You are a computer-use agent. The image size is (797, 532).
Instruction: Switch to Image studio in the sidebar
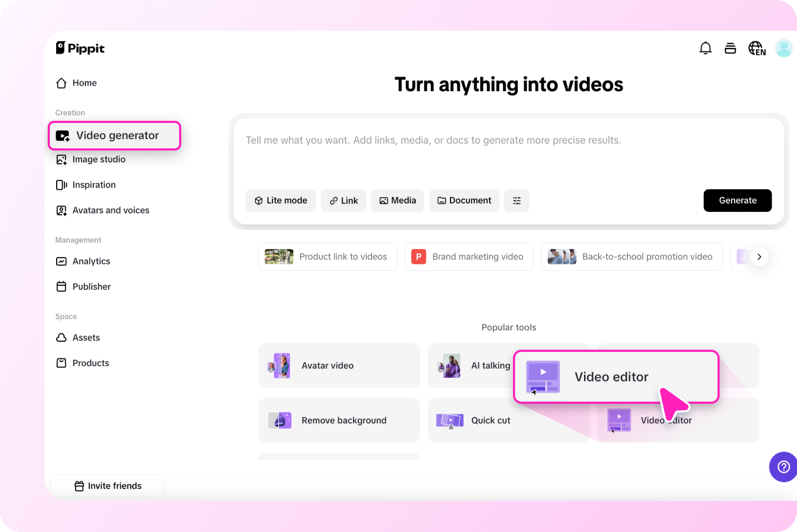99,159
